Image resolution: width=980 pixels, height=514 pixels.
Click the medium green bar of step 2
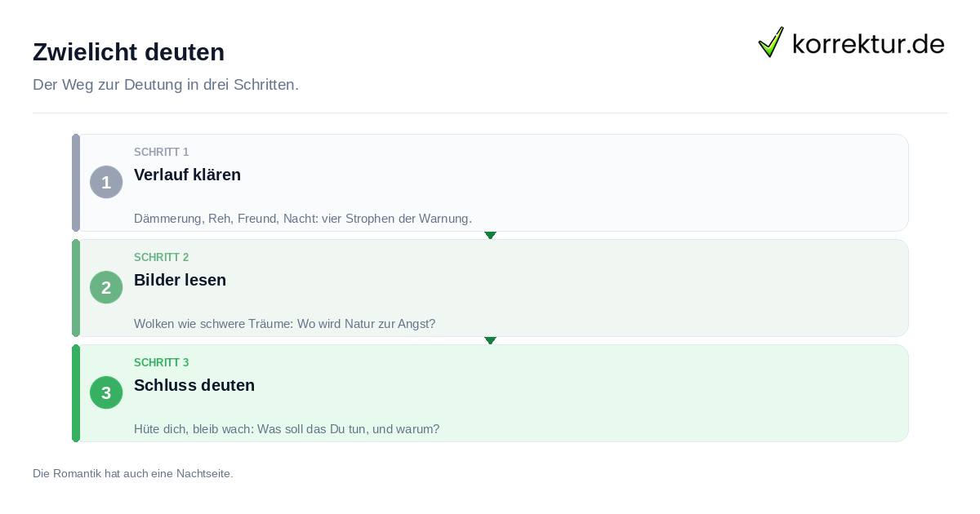(x=76, y=288)
